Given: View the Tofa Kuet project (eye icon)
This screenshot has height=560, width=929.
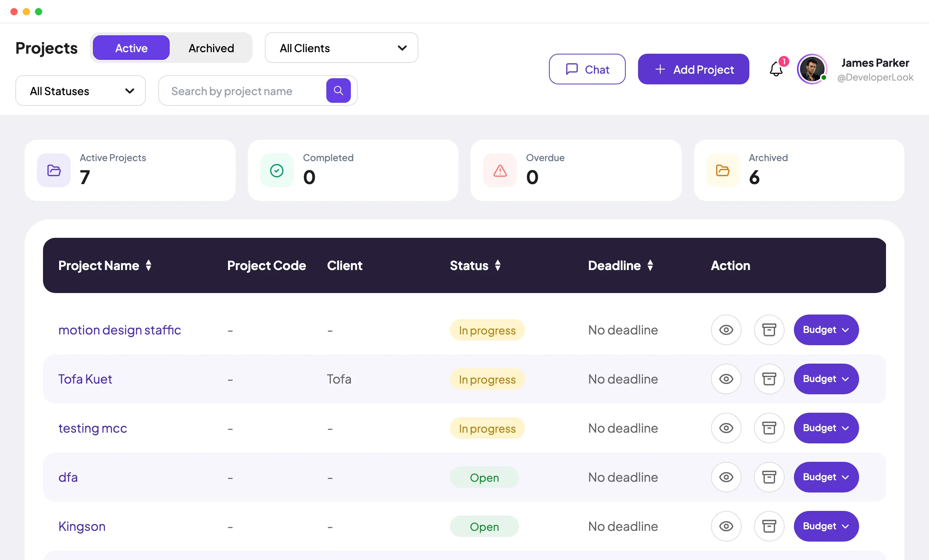Looking at the screenshot, I should coord(726,379).
